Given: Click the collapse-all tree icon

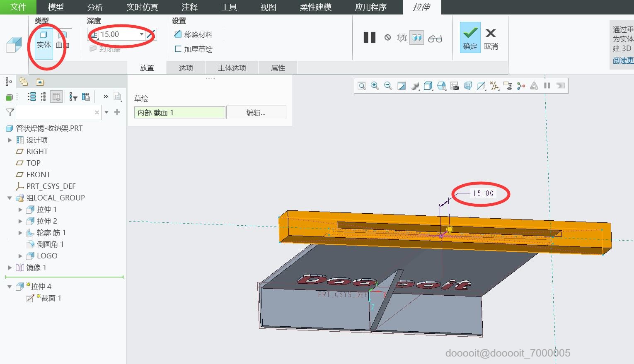Looking at the screenshot, I should (44, 97).
